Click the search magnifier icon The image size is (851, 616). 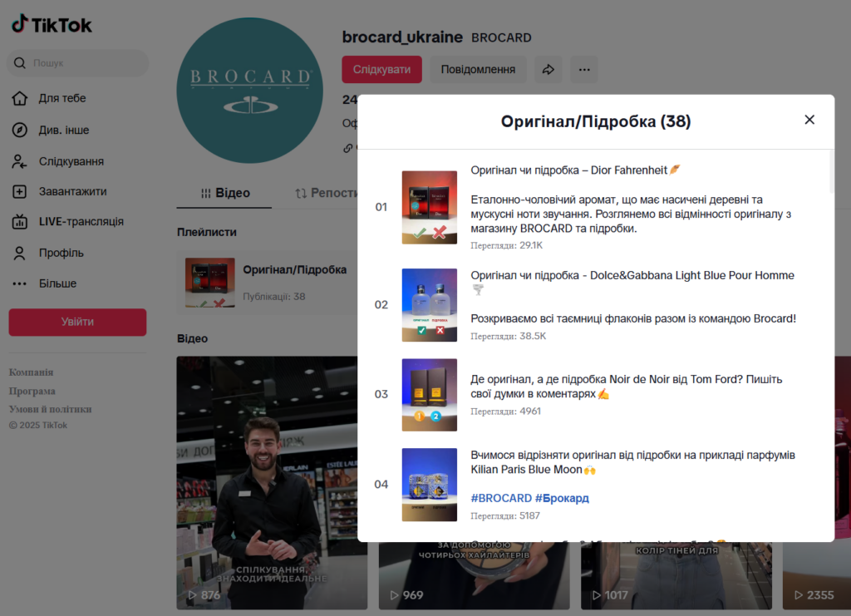(20, 63)
